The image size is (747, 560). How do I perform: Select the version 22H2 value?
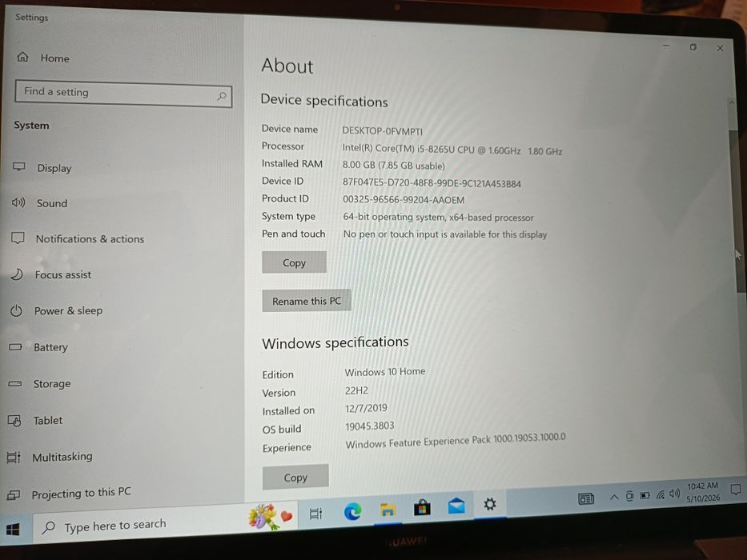356,390
